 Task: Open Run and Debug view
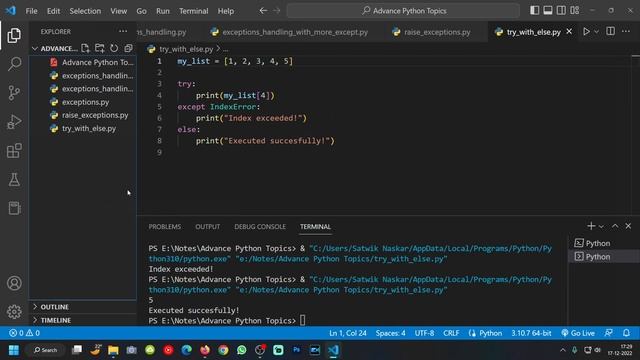pyautogui.click(x=14, y=122)
